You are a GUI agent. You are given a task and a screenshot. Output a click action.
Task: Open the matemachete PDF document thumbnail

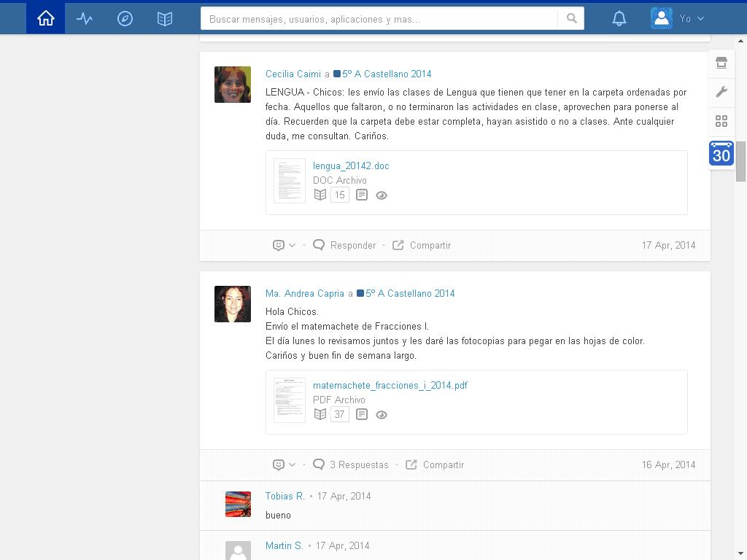point(289,400)
